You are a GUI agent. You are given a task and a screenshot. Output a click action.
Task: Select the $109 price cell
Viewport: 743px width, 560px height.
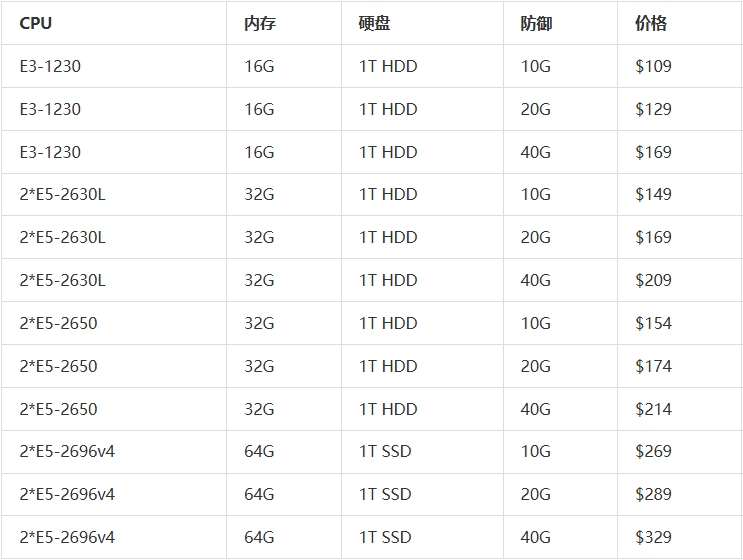coord(653,66)
